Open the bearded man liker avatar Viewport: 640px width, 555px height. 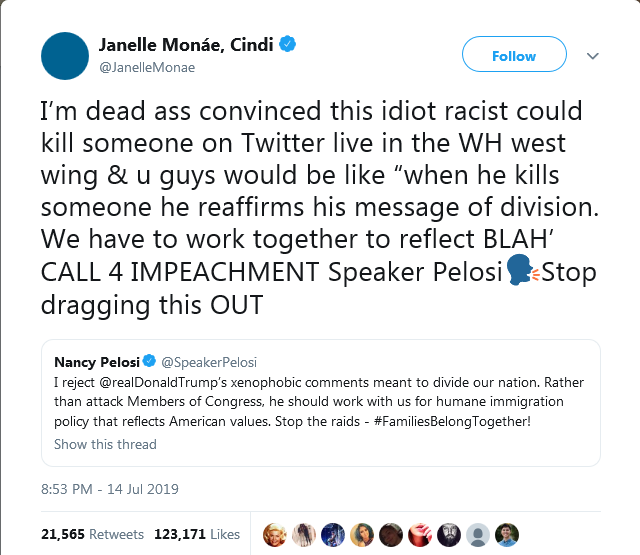click(449, 533)
